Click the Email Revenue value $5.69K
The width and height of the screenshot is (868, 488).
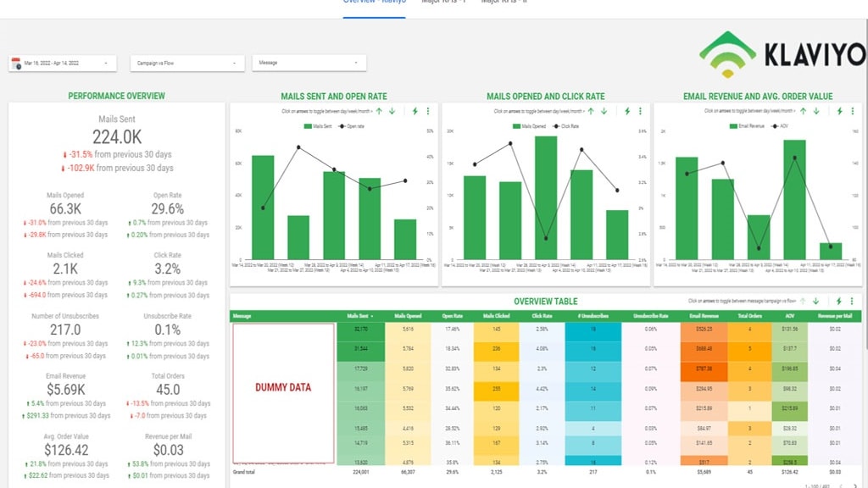pos(65,390)
